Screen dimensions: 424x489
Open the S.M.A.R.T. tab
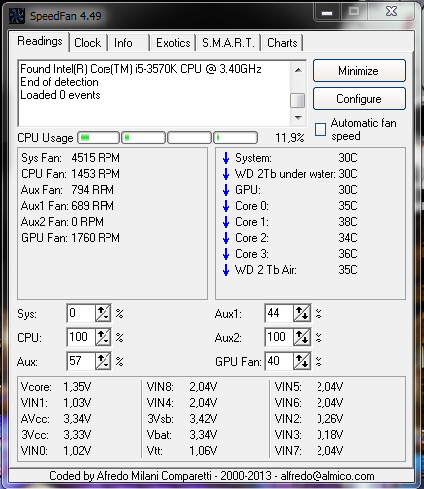coord(229,43)
